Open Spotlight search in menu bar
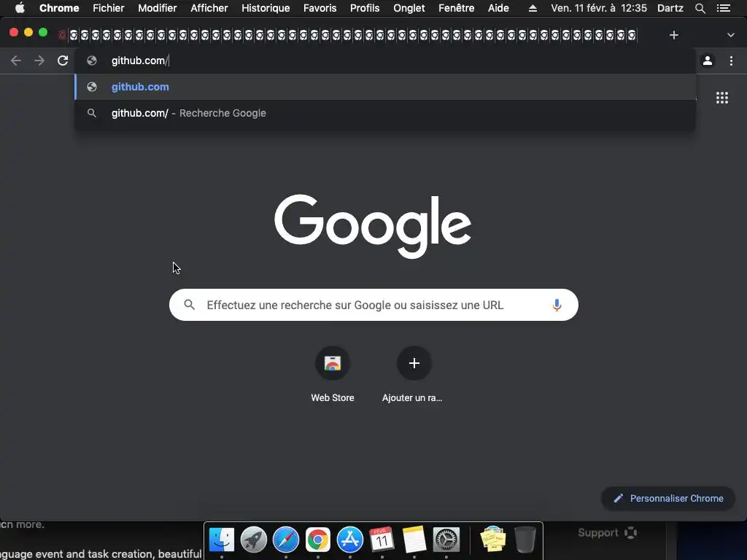The image size is (747, 560). pos(700,8)
